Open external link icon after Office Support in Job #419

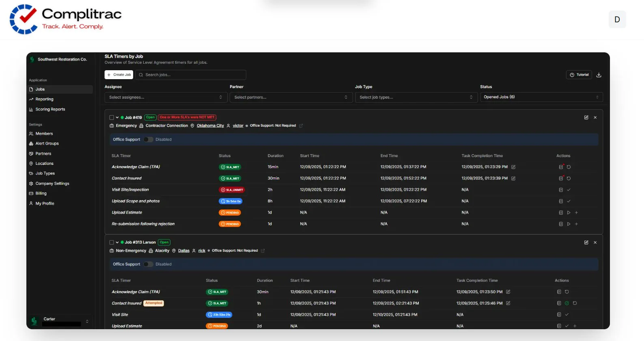(x=301, y=125)
